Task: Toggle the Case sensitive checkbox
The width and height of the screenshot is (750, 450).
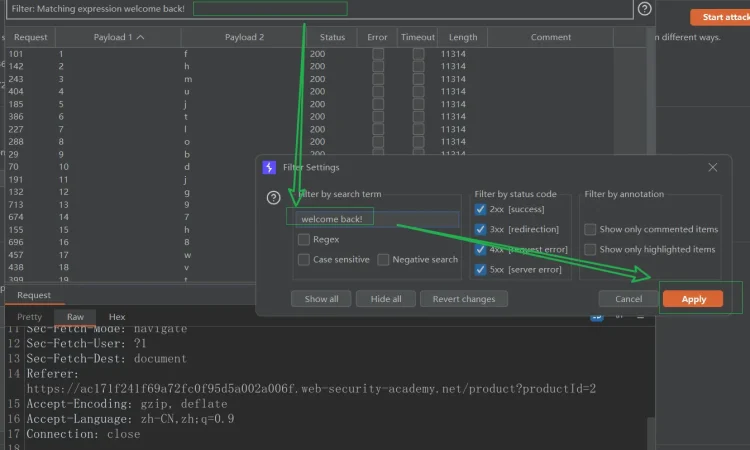Action: click(x=304, y=259)
